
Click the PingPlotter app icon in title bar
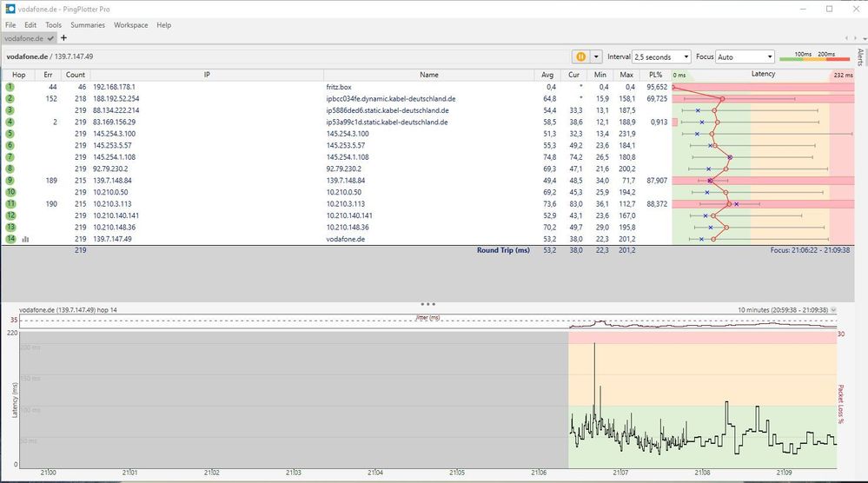(x=9, y=9)
